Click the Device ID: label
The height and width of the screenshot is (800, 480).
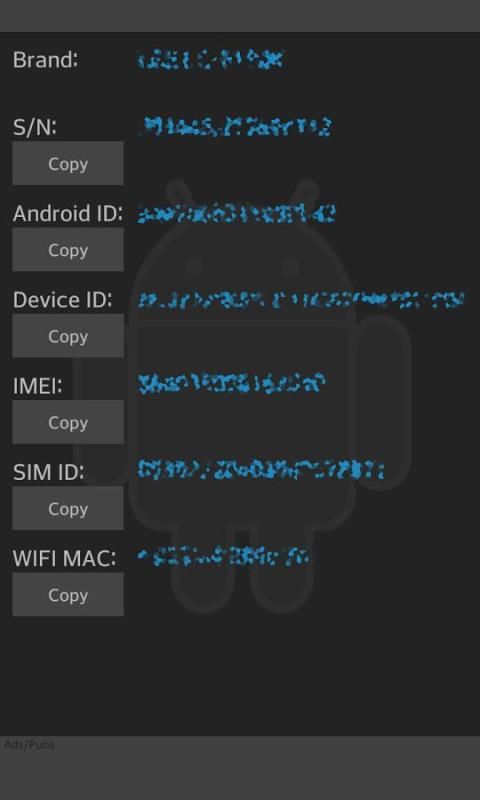click(62, 299)
